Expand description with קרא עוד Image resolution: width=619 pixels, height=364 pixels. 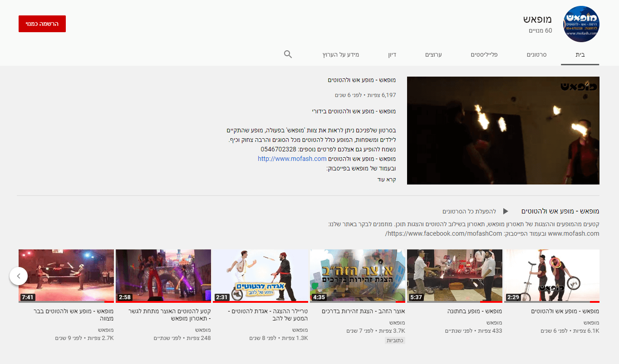pyautogui.click(x=387, y=180)
